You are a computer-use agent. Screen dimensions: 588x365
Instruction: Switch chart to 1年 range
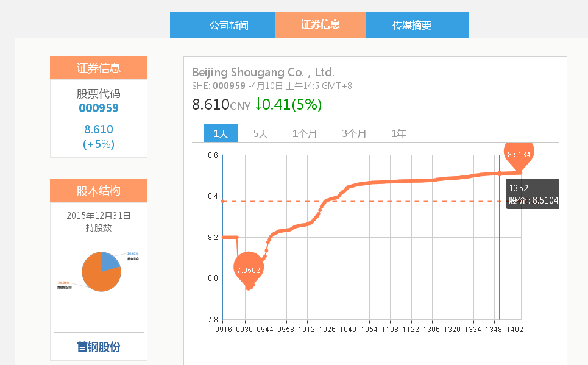(x=398, y=133)
